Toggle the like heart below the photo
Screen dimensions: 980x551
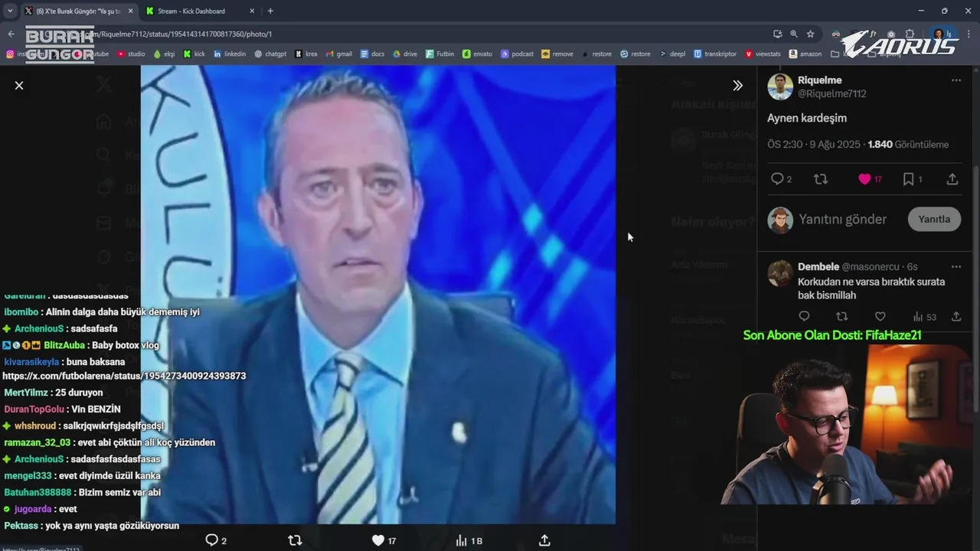point(377,540)
